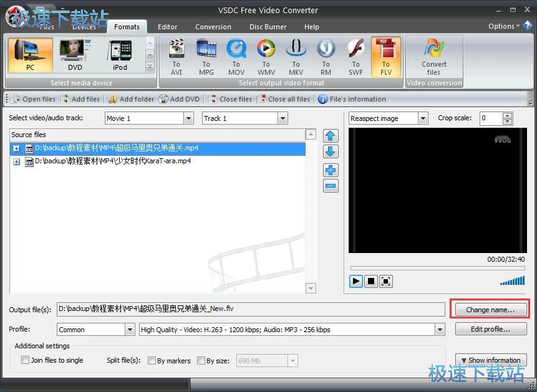Open the Track 1 dropdown
Image resolution: width=537 pixels, height=392 pixels.
point(283,118)
